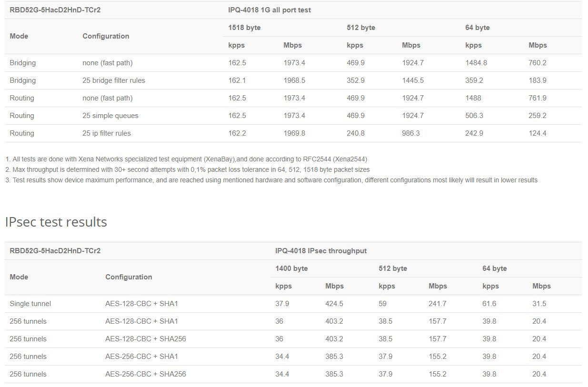The width and height of the screenshot is (588, 387).
Task: Click the 61.6 kpps value
Action: (x=489, y=304)
